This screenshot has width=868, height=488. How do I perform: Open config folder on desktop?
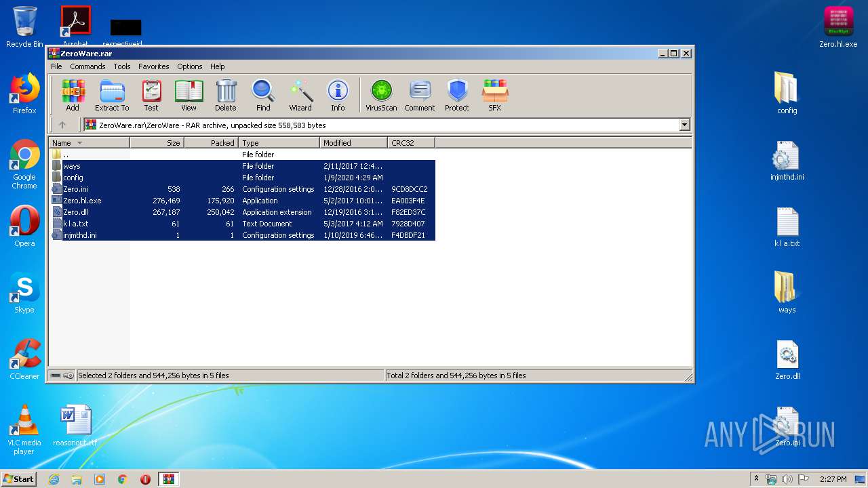(x=787, y=93)
